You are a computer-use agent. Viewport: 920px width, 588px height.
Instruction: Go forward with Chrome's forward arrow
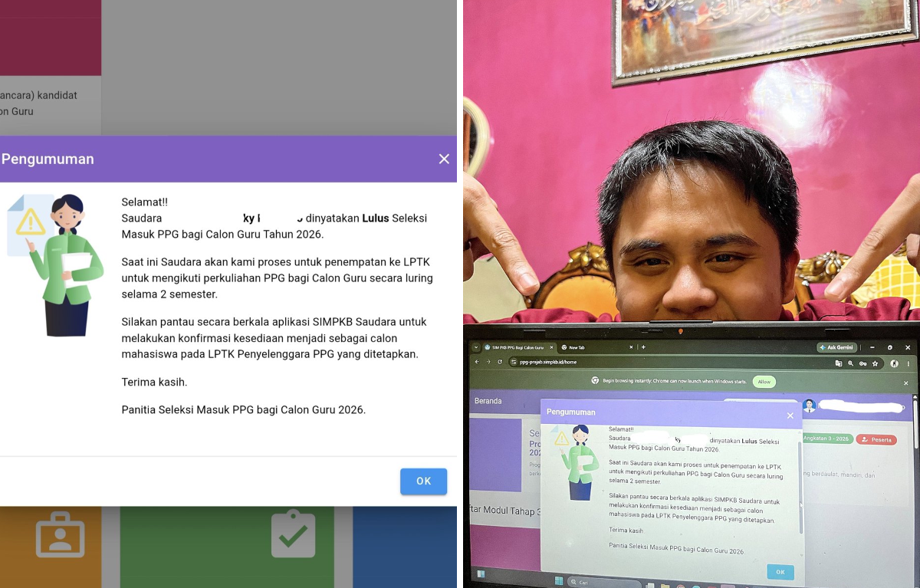(x=488, y=362)
